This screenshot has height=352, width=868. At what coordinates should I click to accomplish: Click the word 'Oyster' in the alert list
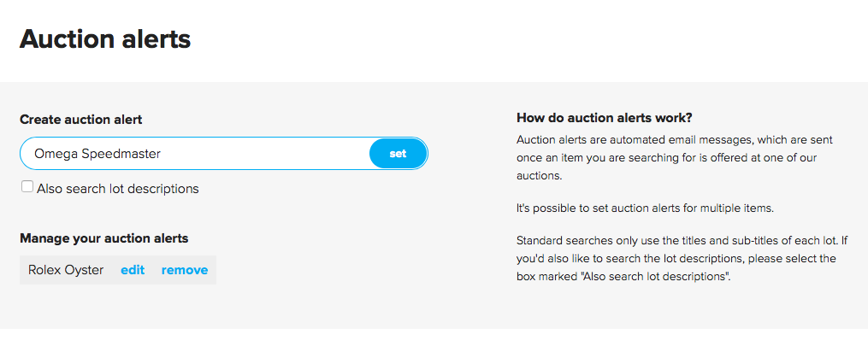pyautogui.click(x=85, y=270)
